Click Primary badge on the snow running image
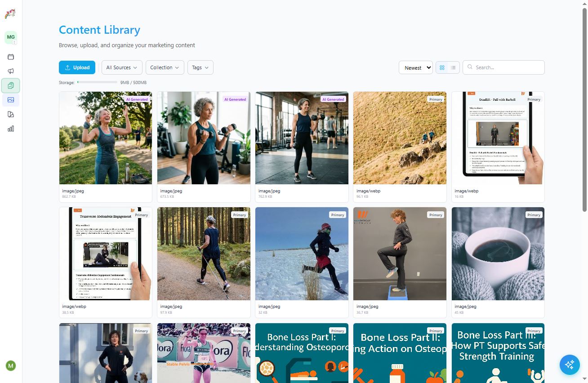Image resolution: width=588 pixels, height=383 pixels. click(x=338, y=215)
